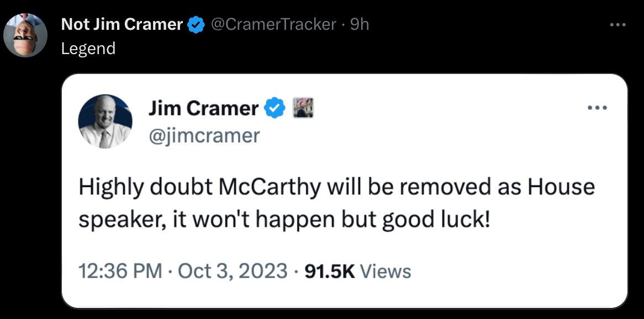Image resolution: width=644 pixels, height=319 pixels.
Task: Click the "Highly doubt McCarthy" line of the quoted tweet
Action: pyautogui.click(x=336, y=188)
